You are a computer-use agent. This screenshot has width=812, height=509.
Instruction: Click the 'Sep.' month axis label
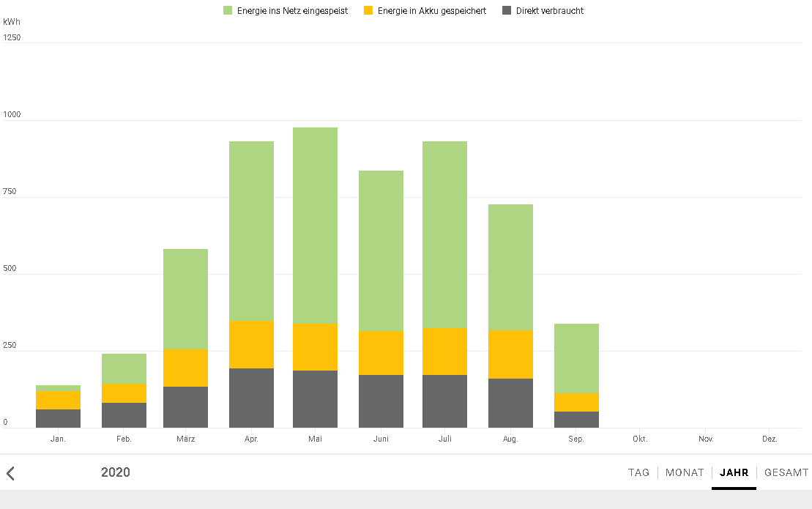tap(576, 439)
